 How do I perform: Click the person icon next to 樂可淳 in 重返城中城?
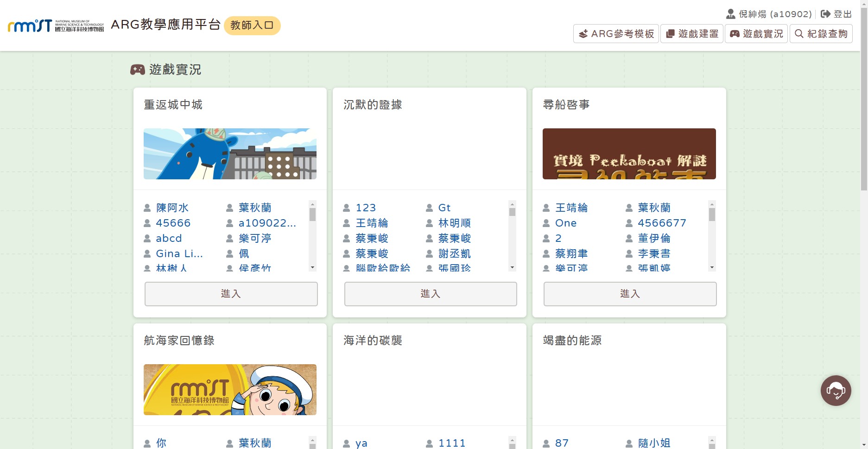pyautogui.click(x=229, y=239)
